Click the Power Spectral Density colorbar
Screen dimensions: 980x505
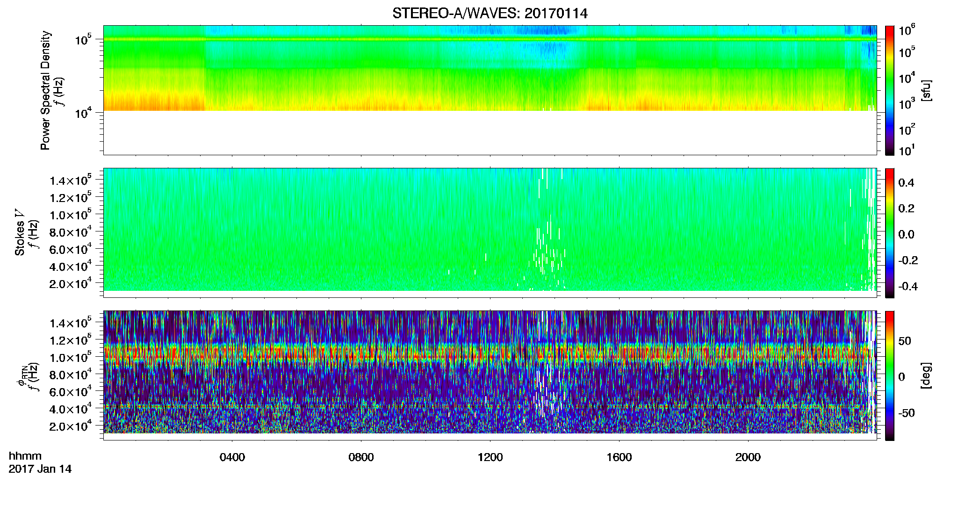coord(890,90)
